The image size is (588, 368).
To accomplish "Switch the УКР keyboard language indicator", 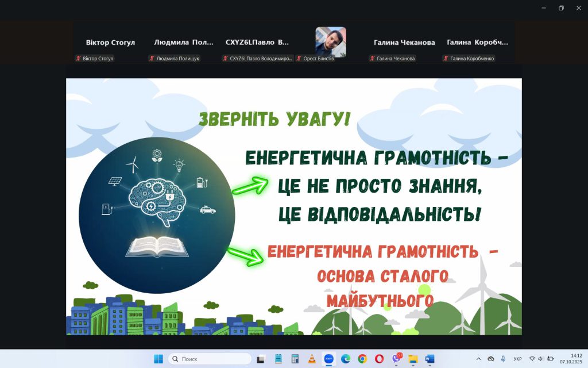I will tap(517, 359).
